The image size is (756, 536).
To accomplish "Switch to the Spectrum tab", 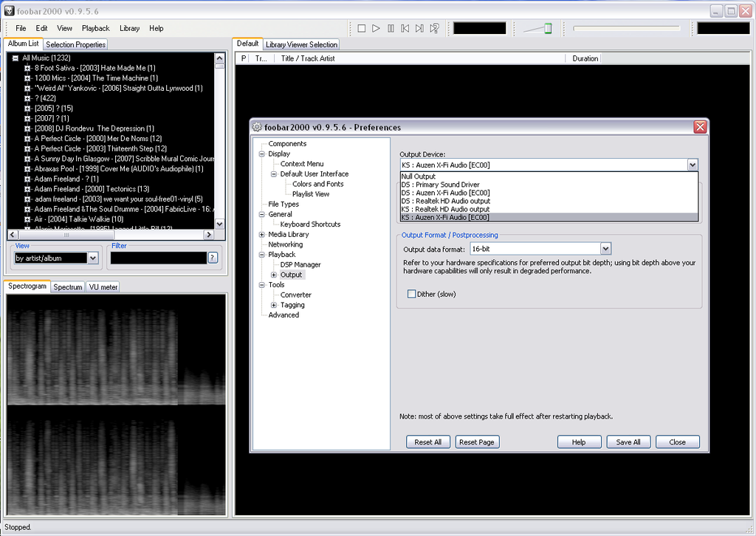I will point(68,287).
